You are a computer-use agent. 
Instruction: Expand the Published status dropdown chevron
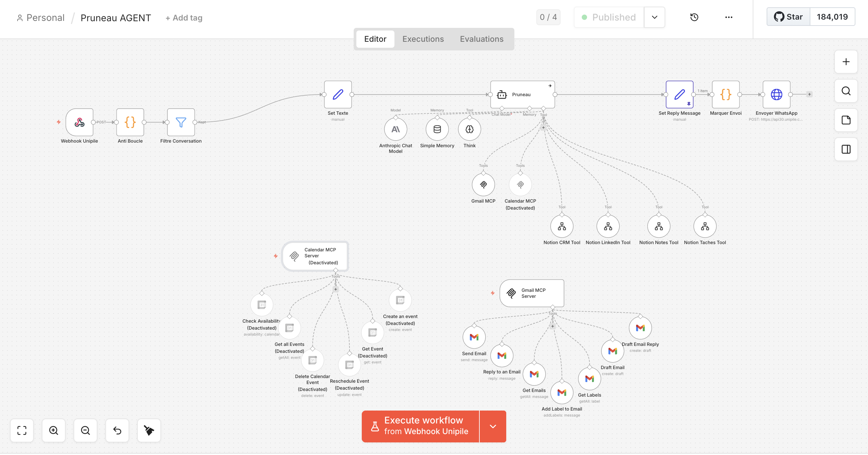[654, 17]
